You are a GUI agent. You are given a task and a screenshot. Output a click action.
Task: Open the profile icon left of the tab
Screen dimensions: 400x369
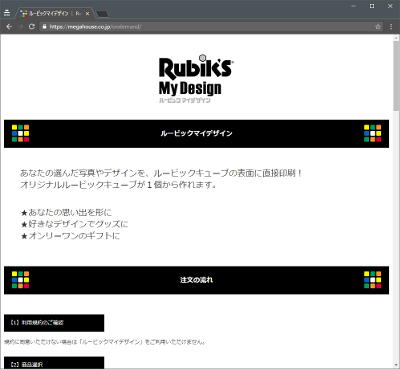click(x=7, y=13)
